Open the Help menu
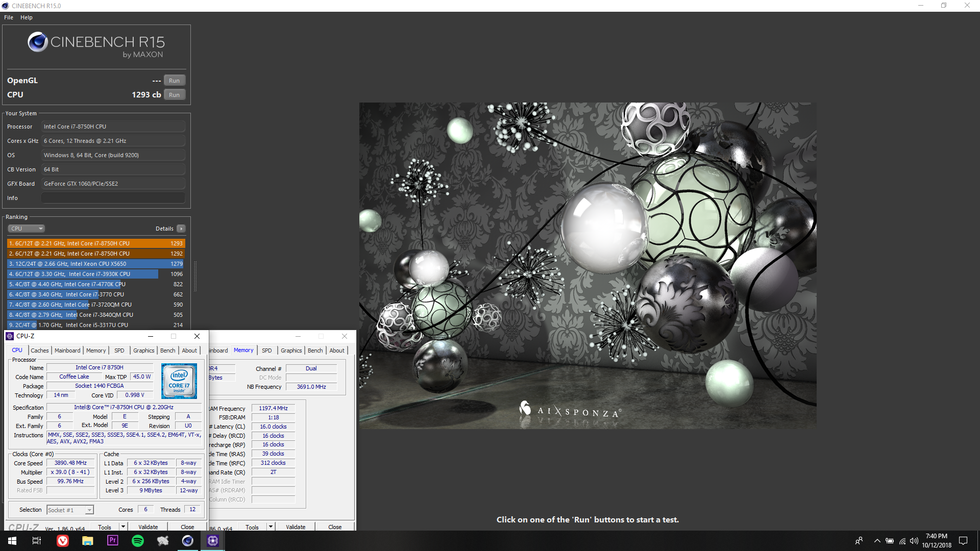The image size is (980, 551). coord(27,17)
